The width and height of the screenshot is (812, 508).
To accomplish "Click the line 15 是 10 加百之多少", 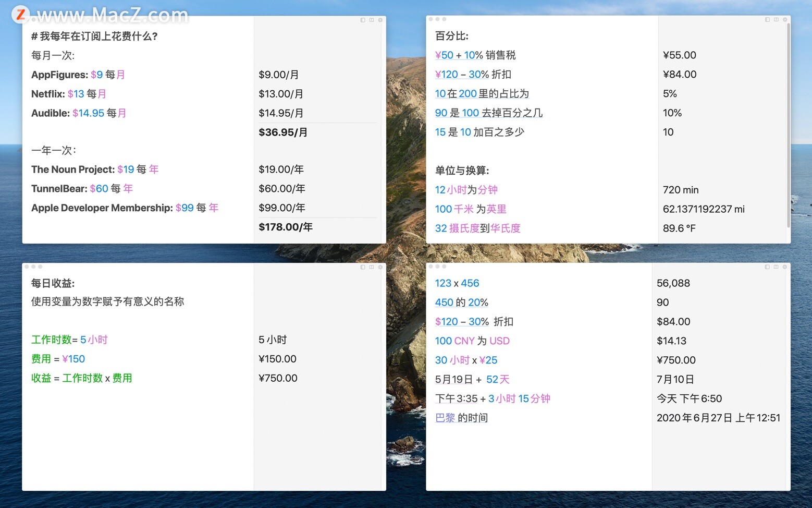I will pyautogui.click(x=479, y=132).
